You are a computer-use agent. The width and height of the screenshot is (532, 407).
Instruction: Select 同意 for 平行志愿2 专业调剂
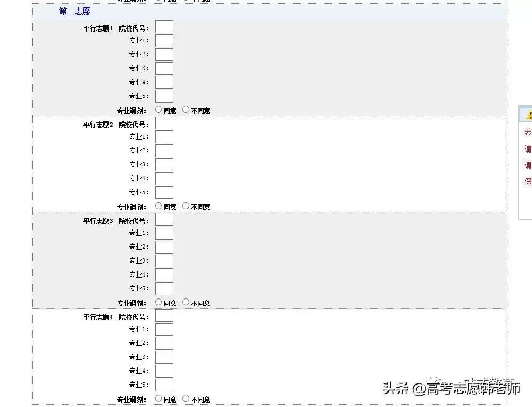[158, 206]
